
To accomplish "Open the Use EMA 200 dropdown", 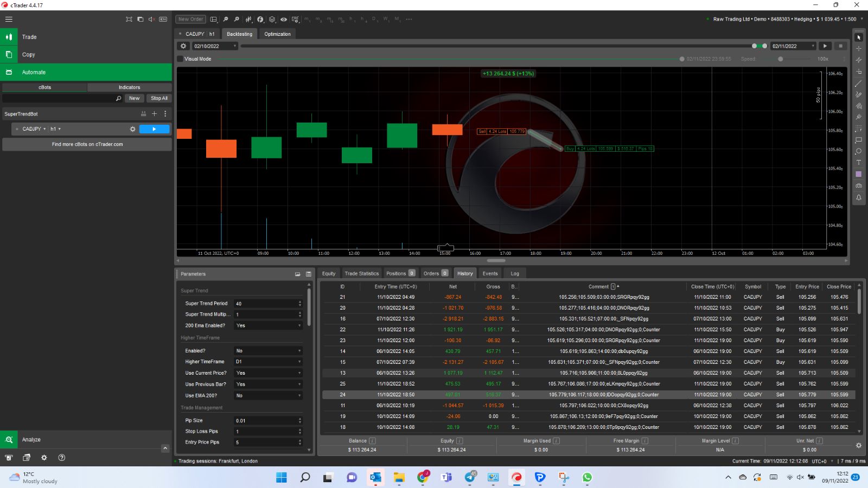I will pos(268,396).
